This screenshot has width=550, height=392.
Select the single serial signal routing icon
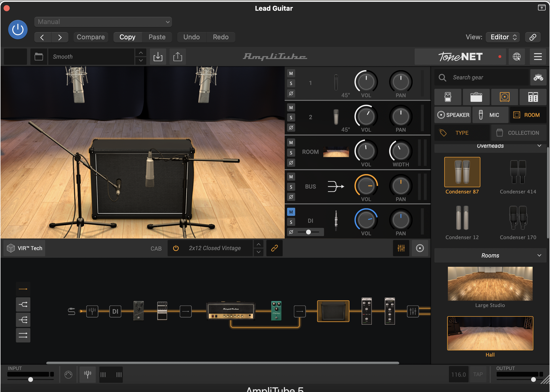[23, 289]
